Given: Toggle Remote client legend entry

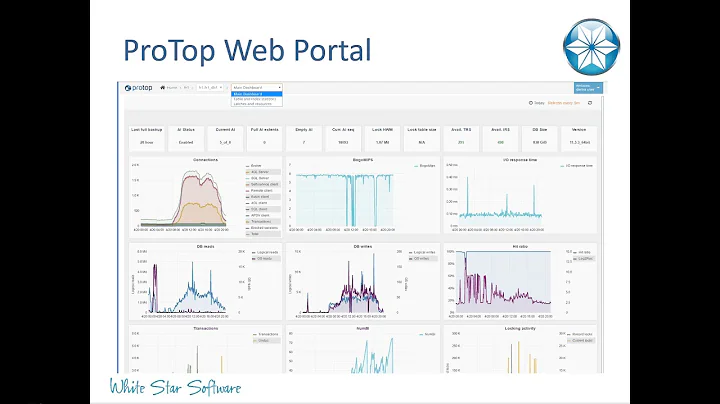Looking at the screenshot, I should tap(260, 191).
